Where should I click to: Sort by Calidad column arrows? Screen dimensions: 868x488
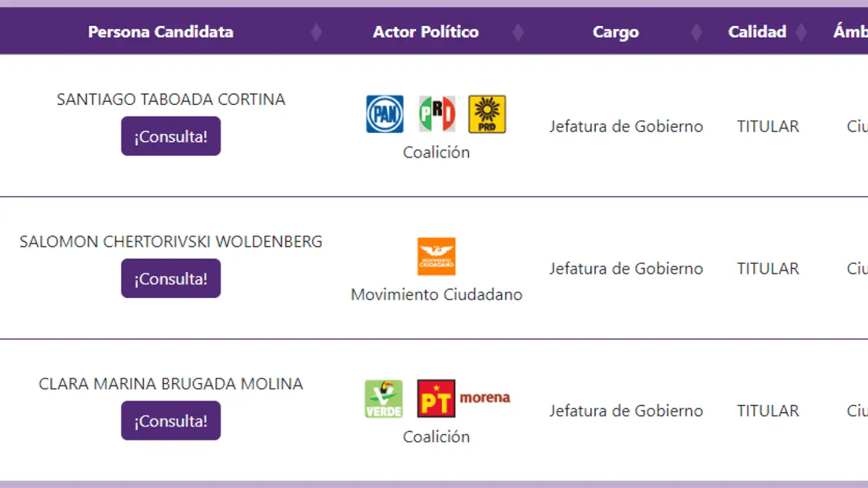[x=801, y=32]
